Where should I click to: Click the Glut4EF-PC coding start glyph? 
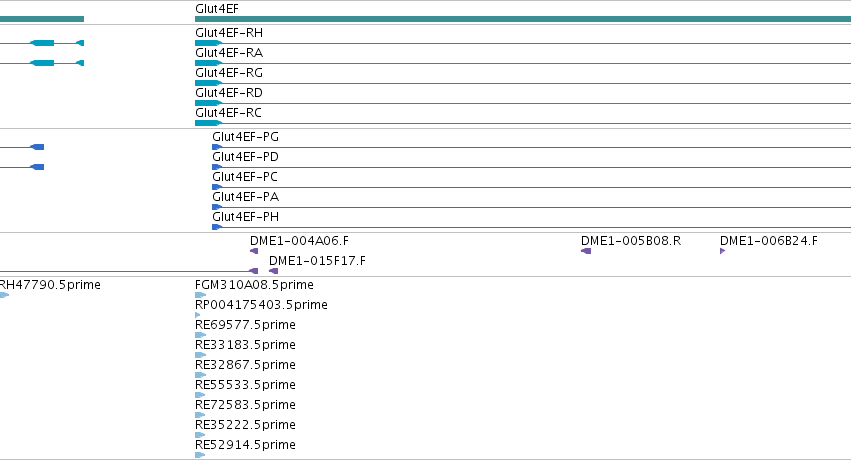(x=217, y=187)
